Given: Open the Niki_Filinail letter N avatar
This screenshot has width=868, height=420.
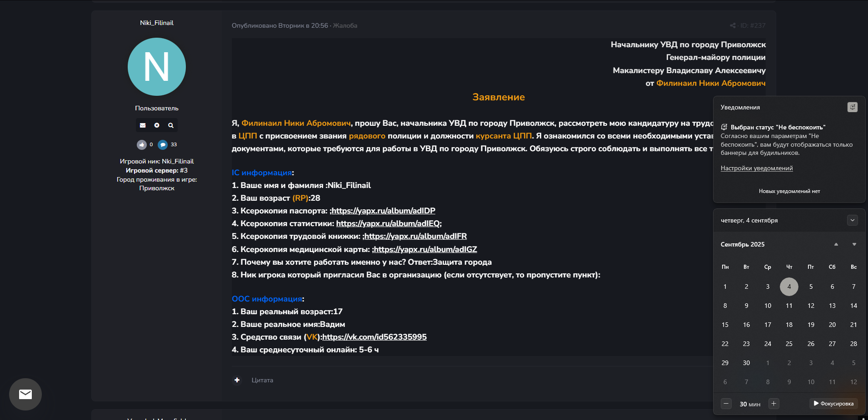Looking at the screenshot, I should coord(157,67).
